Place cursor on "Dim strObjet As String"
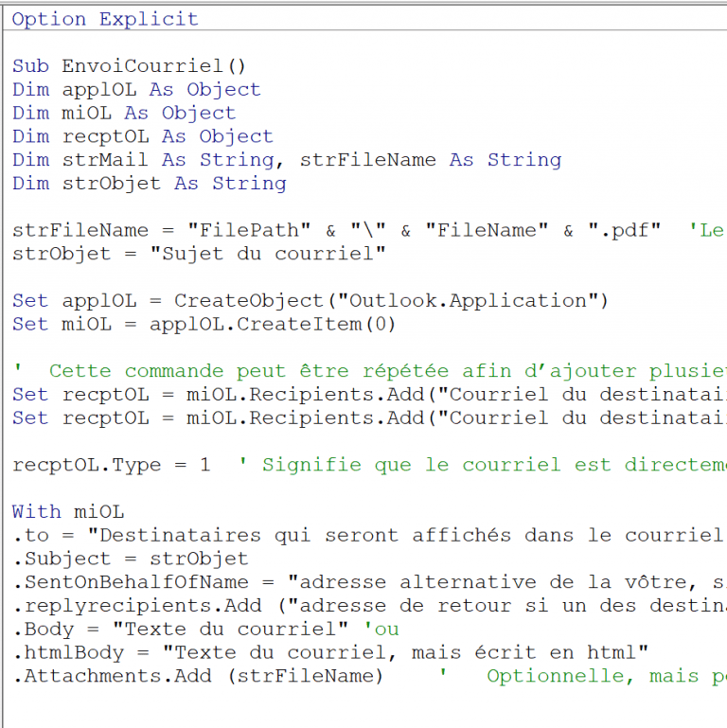This screenshot has width=727, height=728. click(x=149, y=183)
